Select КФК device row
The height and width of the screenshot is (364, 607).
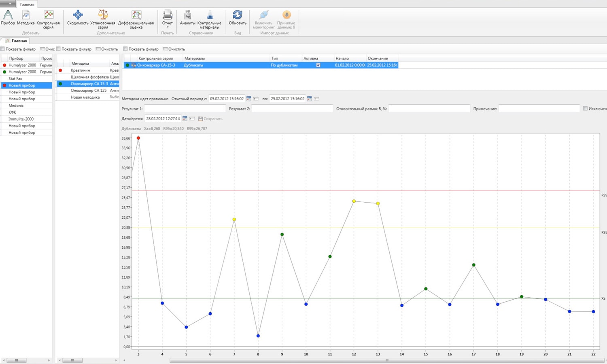[x=26, y=112]
